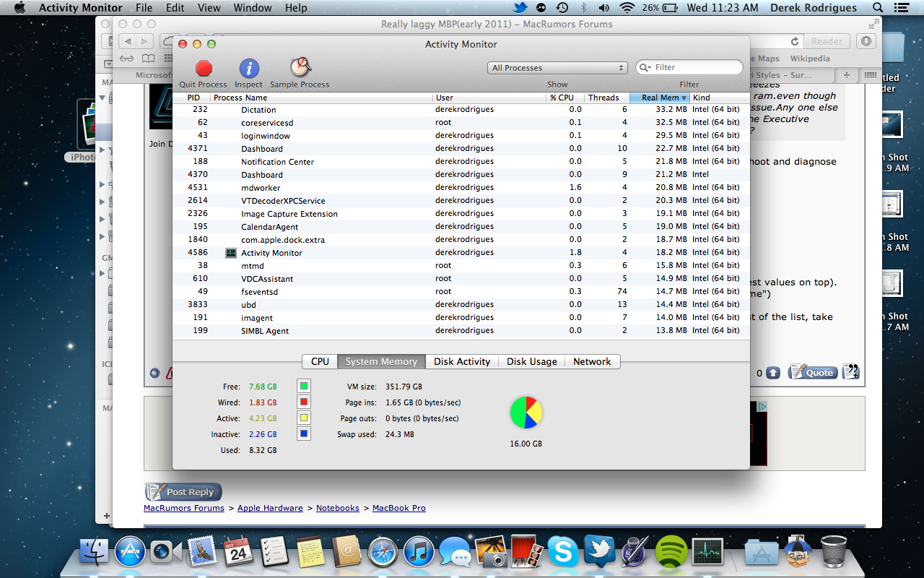
Task: Open MacBook Pro breadcrumb link
Action: pos(399,508)
